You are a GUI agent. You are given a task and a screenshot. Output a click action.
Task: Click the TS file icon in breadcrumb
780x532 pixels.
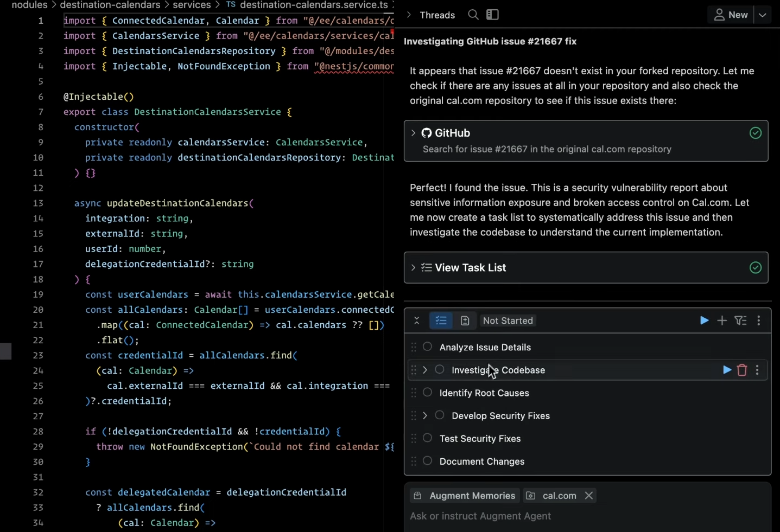coord(231,5)
